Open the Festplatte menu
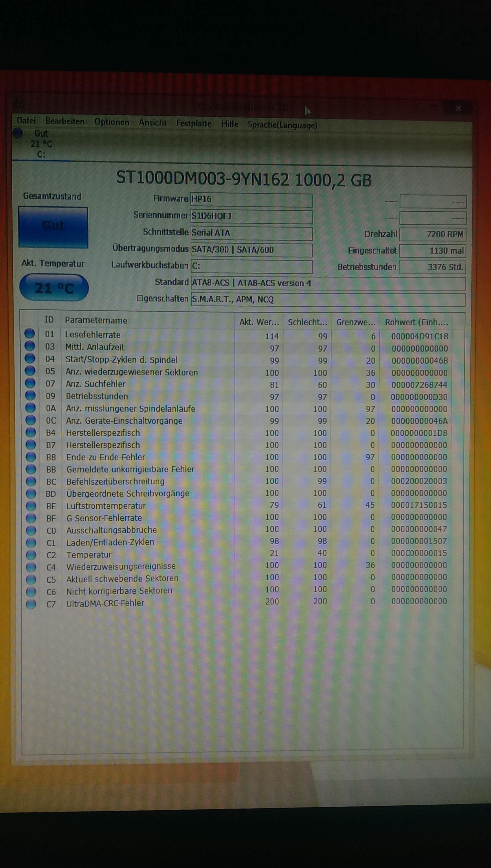 click(x=194, y=123)
